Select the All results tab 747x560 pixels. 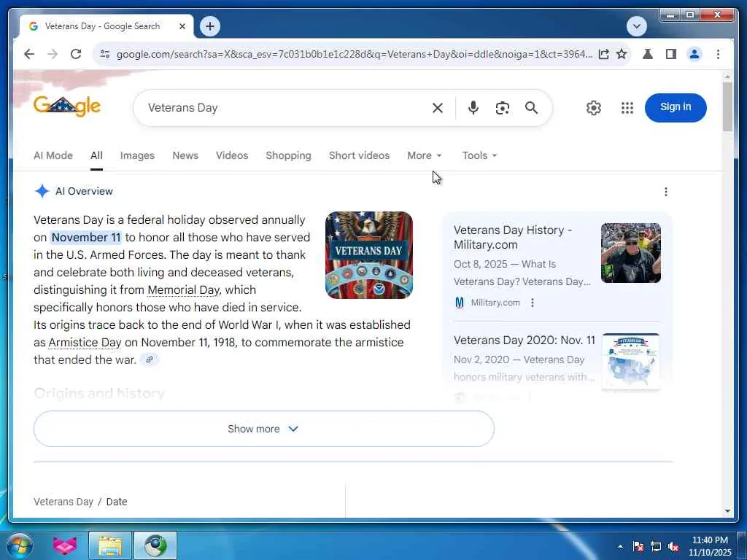click(x=96, y=156)
